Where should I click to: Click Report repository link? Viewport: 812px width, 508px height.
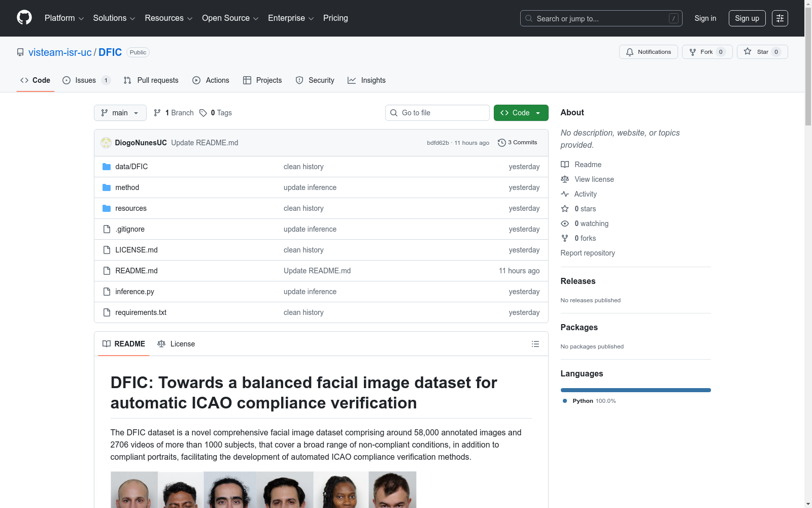[588, 253]
